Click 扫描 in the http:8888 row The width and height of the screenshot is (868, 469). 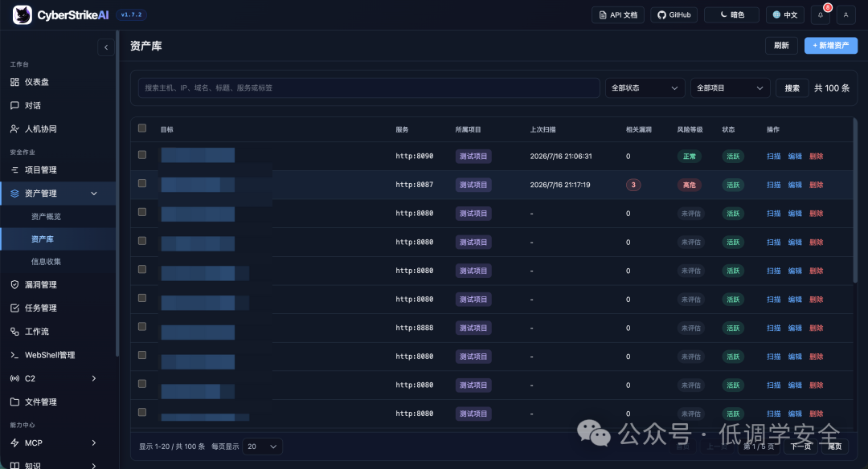[x=773, y=328]
